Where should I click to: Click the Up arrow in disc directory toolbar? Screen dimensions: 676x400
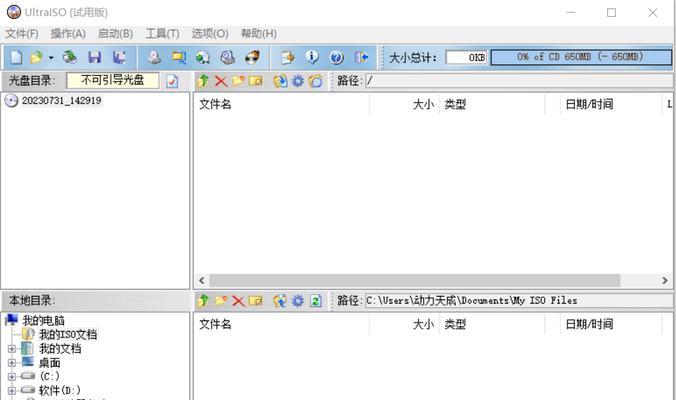point(203,81)
